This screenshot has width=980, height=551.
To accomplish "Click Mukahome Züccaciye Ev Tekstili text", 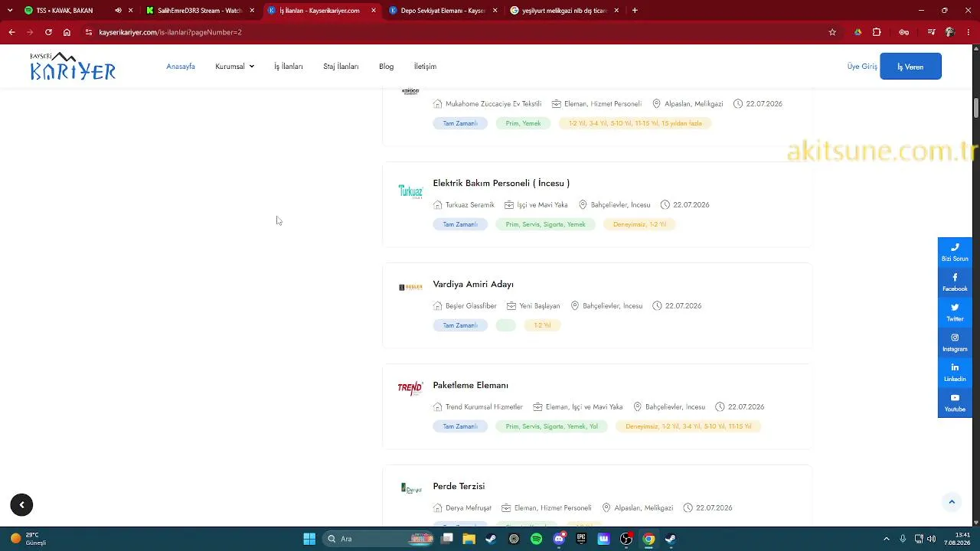I will pyautogui.click(x=493, y=104).
